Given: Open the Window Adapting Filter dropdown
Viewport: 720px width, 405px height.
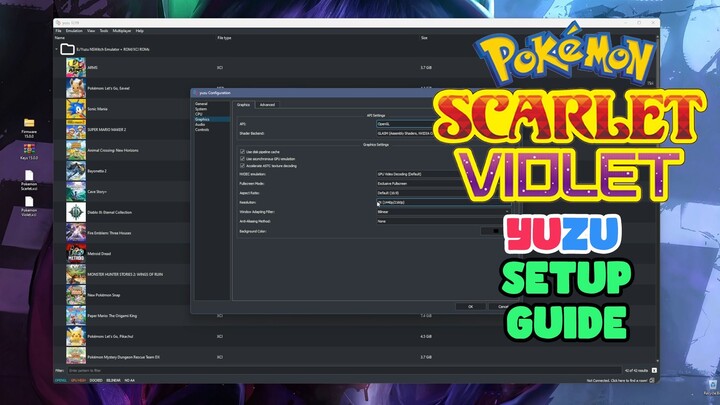Looking at the screenshot, I should coord(443,212).
